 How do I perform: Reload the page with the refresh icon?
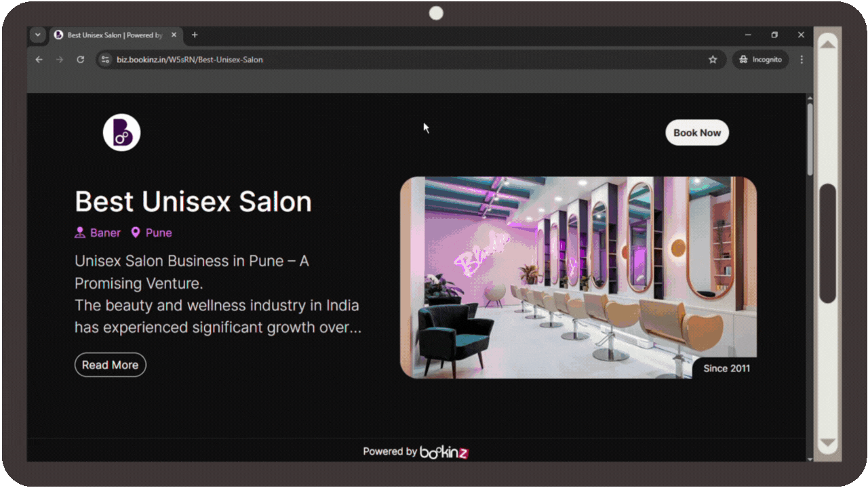coord(80,60)
